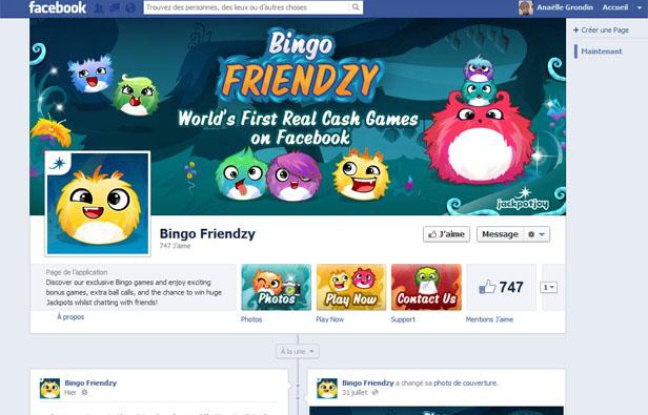This screenshot has width=648, height=415.
Task: Open Anaëlle Grondin profile avatar
Action: point(526,7)
